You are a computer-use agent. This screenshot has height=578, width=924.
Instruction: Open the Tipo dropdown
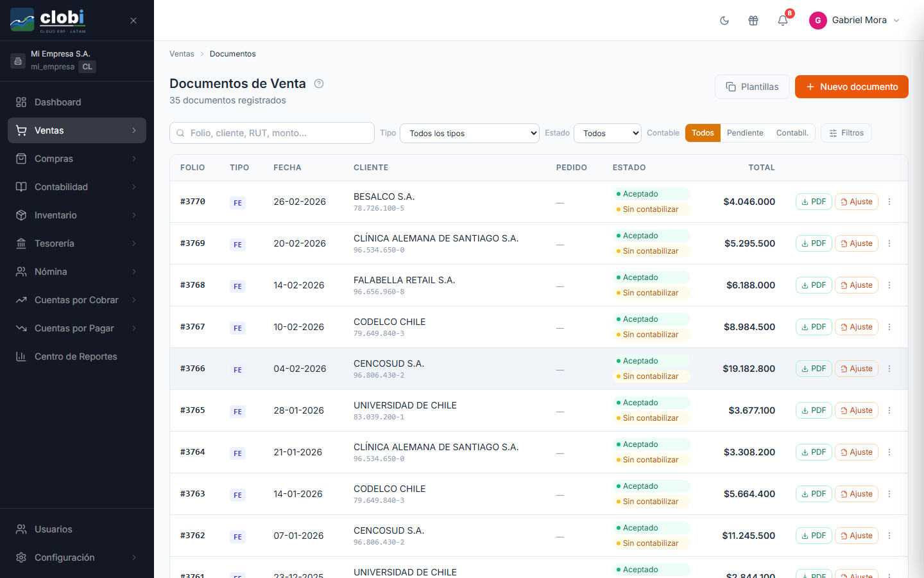click(x=470, y=133)
